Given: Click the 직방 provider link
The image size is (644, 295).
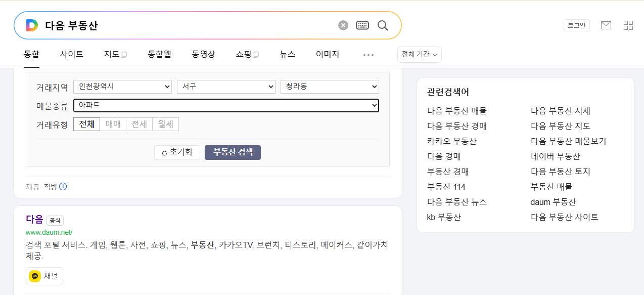Looking at the screenshot, I should pos(51,187).
